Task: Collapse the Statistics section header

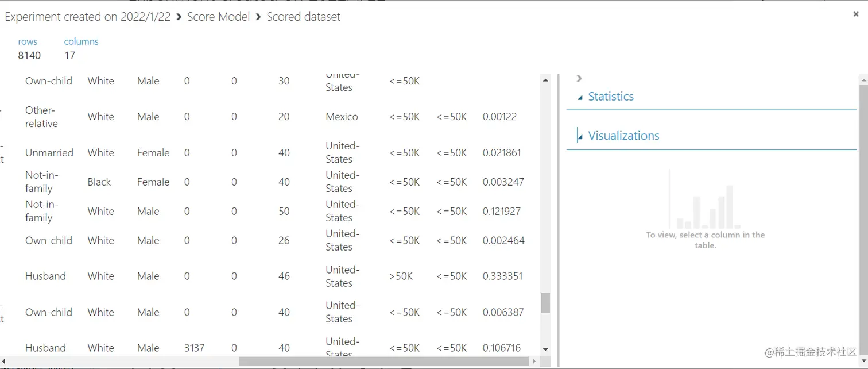Action: (611, 97)
